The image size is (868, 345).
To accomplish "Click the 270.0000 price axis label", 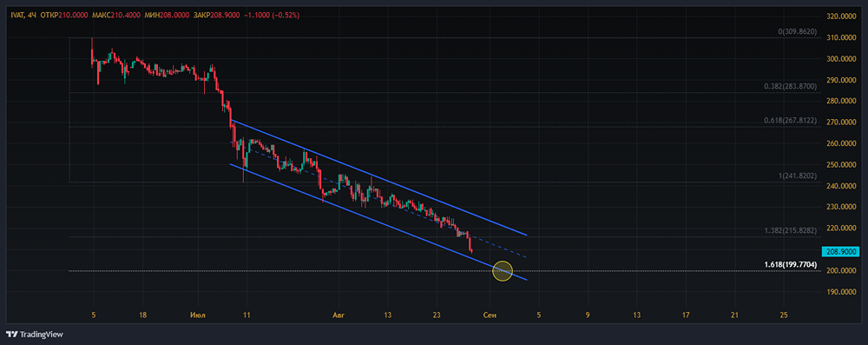I will point(842,122).
